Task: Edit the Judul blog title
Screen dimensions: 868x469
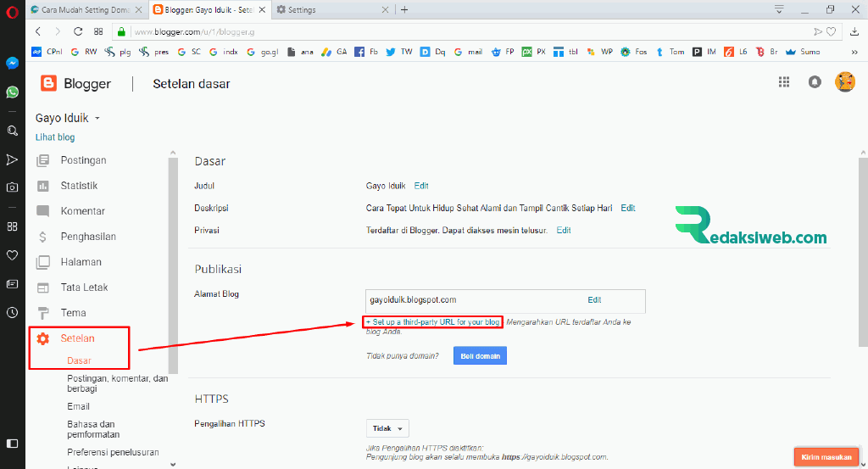Action: 421,186
